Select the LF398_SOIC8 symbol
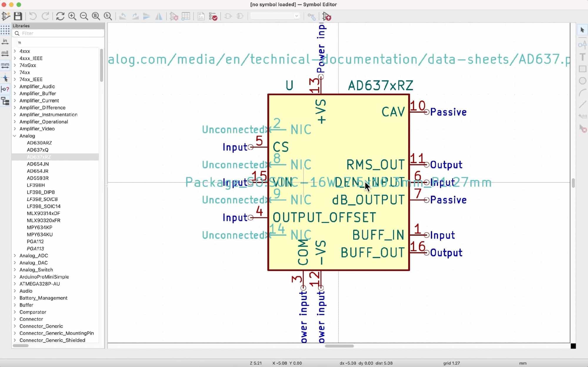 tap(42, 199)
